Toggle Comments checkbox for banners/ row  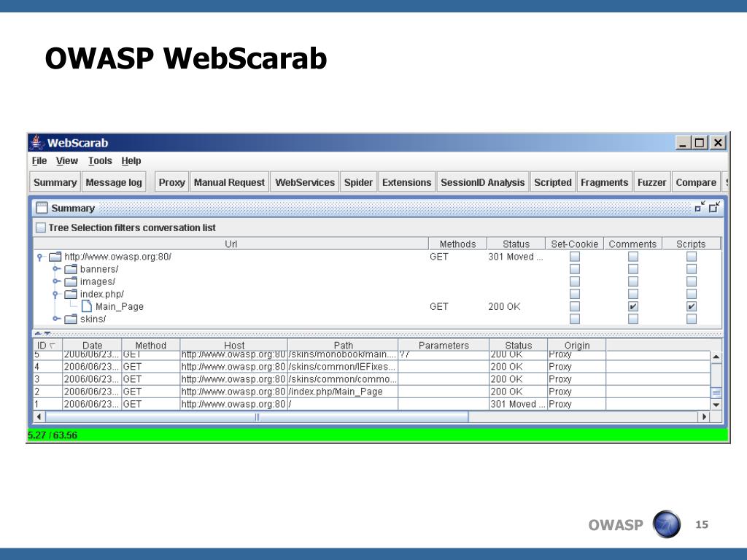(632, 269)
